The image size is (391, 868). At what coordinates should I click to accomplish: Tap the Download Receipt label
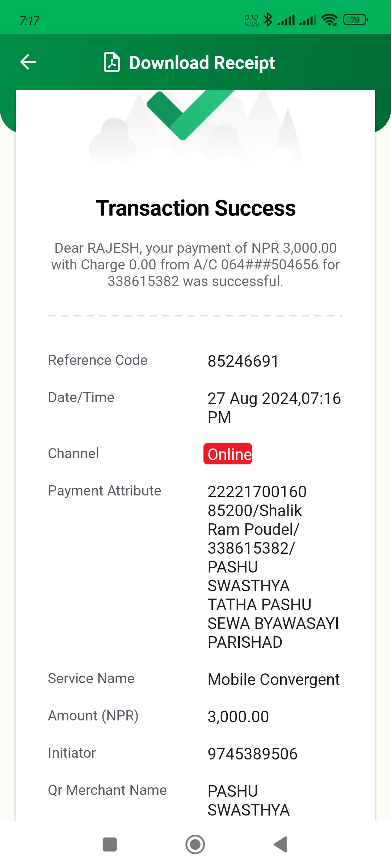(x=202, y=63)
